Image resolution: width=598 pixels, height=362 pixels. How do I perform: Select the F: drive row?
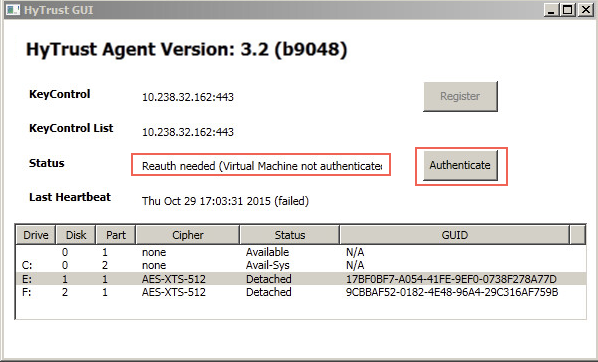pyautogui.click(x=301, y=292)
